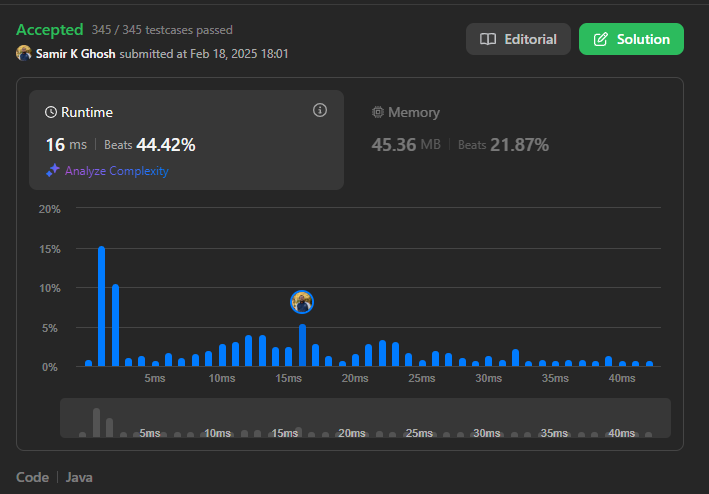Click the clock icon next to Runtime
The image size is (709, 494).
coord(51,113)
